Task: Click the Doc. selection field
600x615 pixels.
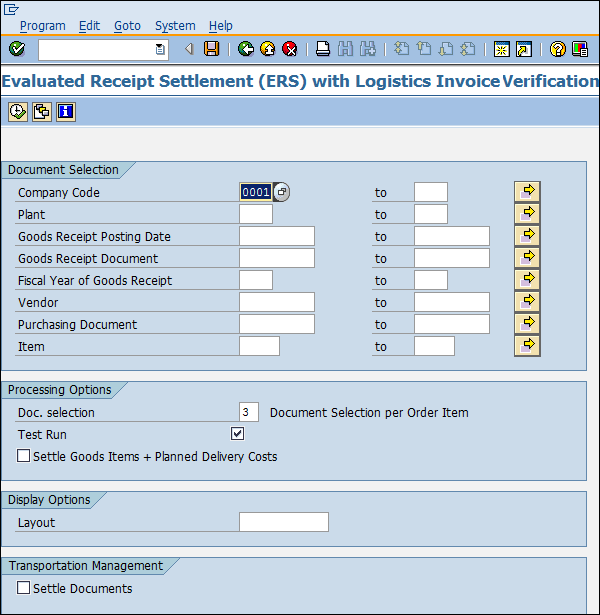Action: coord(249,412)
